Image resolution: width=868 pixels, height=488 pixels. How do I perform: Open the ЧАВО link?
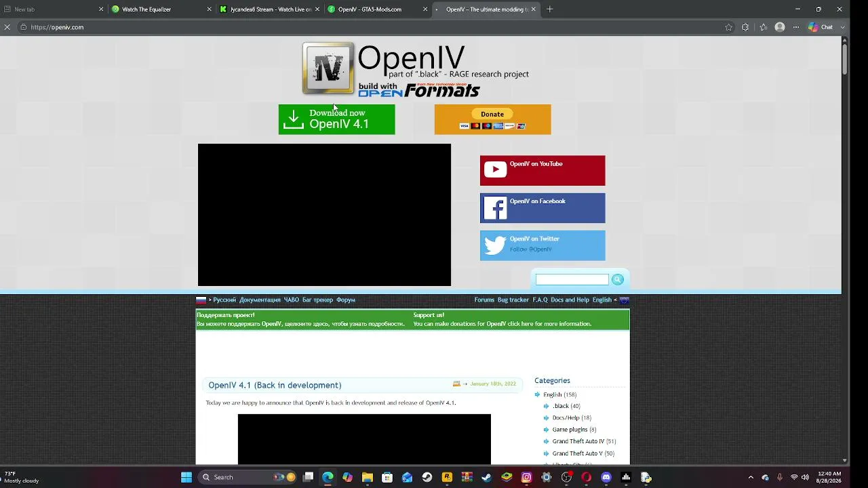[292, 300]
